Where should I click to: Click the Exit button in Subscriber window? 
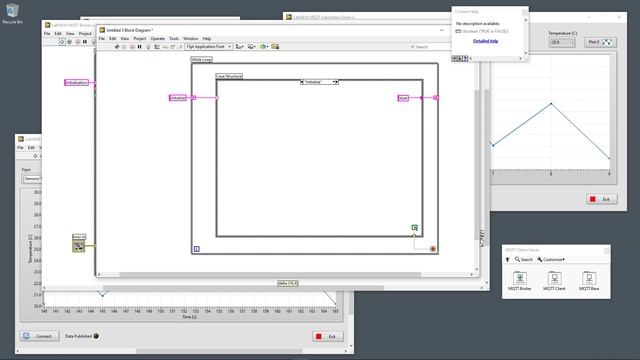[602, 199]
